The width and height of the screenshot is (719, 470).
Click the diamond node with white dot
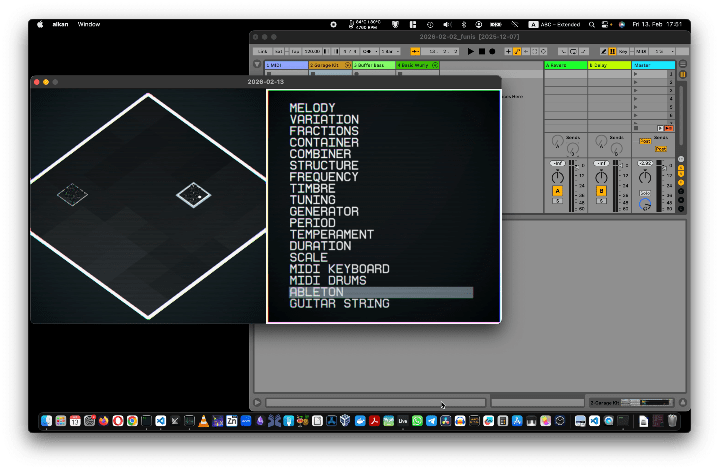point(192,194)
